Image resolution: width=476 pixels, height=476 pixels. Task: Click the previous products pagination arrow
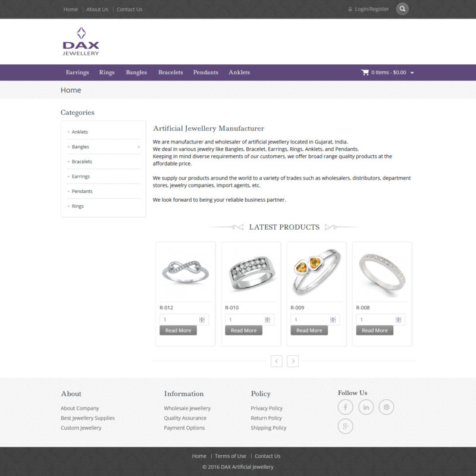277,361
